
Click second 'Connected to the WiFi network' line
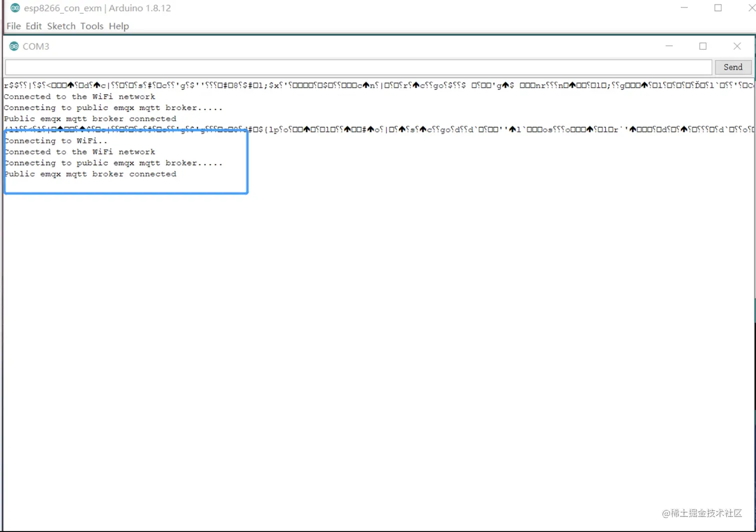(79, 152)
